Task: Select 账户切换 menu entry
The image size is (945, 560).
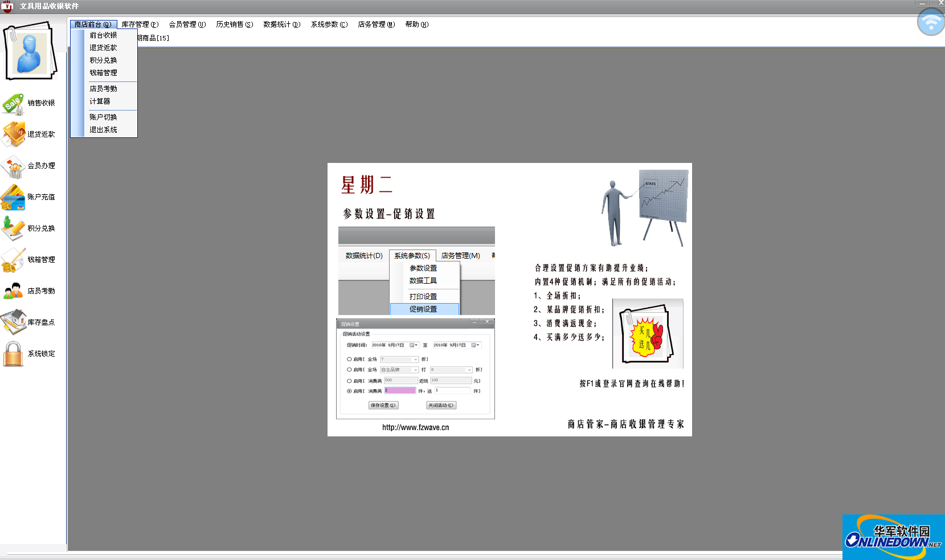Action: click(x=103, y=117)
